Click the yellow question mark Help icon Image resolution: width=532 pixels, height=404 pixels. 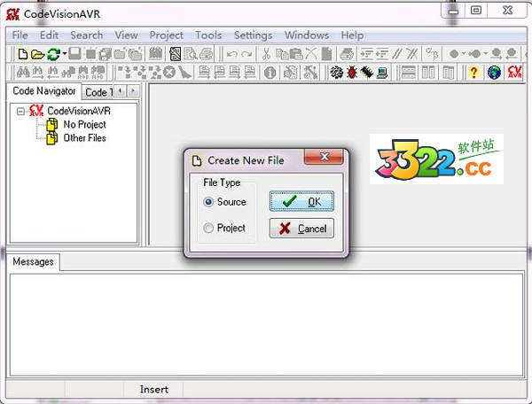coord(474,72)
